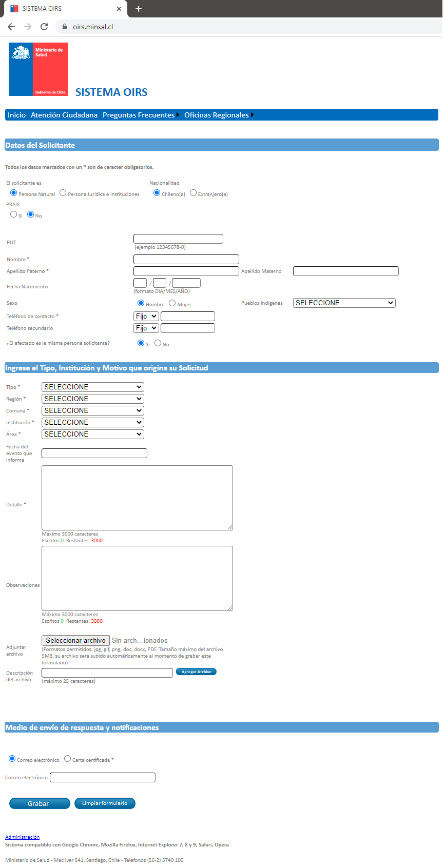The height and width of the screenshot is (868, 445).
Task: Open phone type dropdown for Teléfono de contacto
Action: click(146, 317)
